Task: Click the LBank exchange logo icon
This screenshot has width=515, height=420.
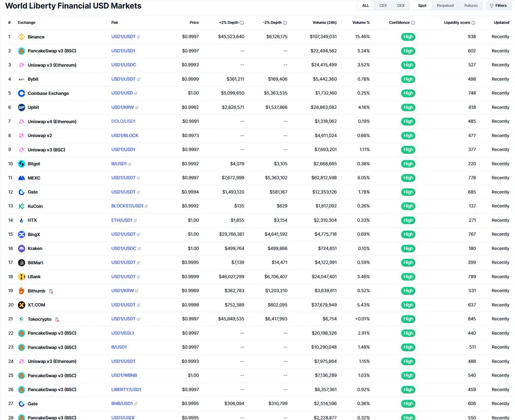Action: tap(21, 277)
